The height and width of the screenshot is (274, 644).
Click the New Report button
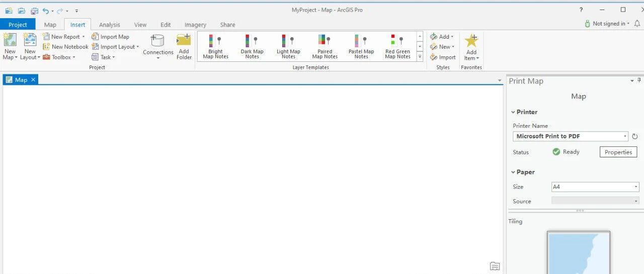point(64,37)
